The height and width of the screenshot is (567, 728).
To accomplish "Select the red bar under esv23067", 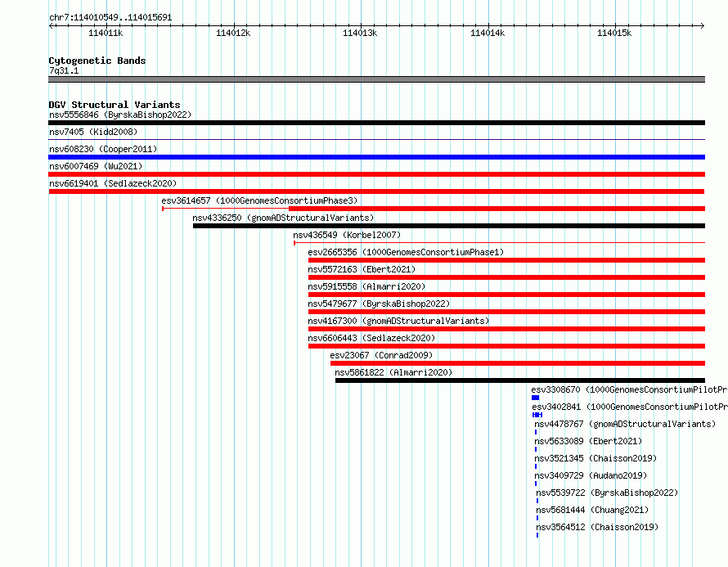I will [518, 363].
